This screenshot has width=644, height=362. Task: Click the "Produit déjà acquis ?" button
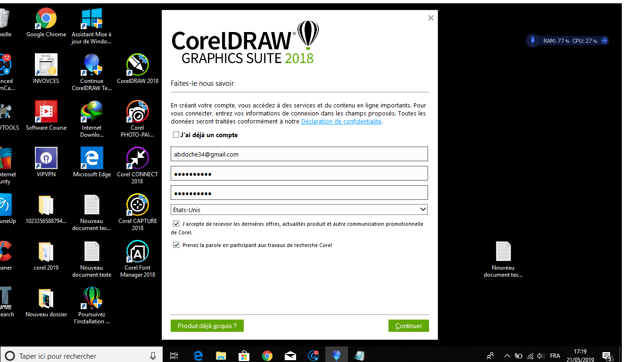pyautogui.click(x=207, y=326)
